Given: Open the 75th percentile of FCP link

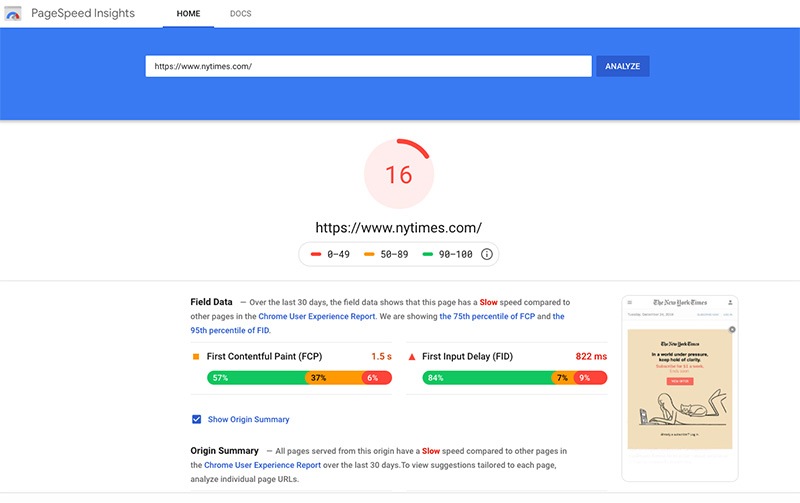Looking at the screenshot, I should coord(487,316).
